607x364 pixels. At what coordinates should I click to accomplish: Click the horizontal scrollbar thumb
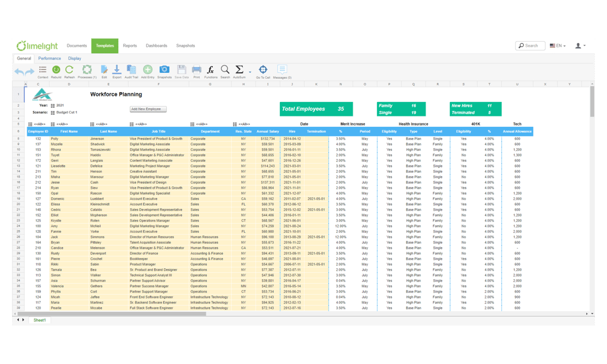tap(112, 314)
